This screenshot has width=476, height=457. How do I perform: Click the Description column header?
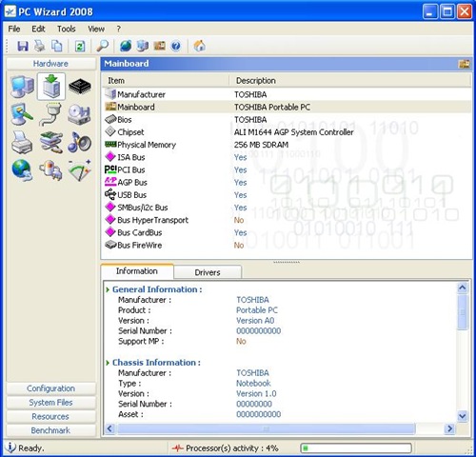click(350, 81)
